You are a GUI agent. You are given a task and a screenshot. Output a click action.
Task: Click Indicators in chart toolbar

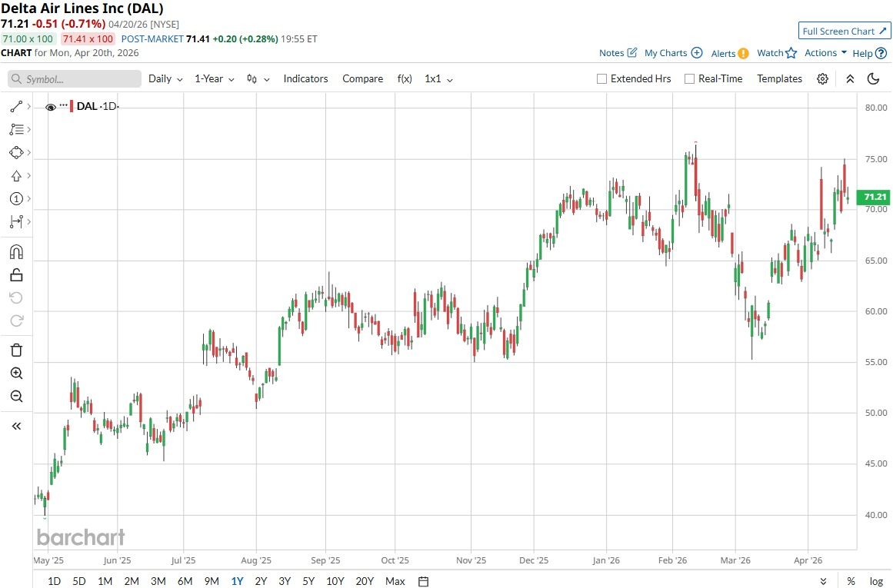306,79
